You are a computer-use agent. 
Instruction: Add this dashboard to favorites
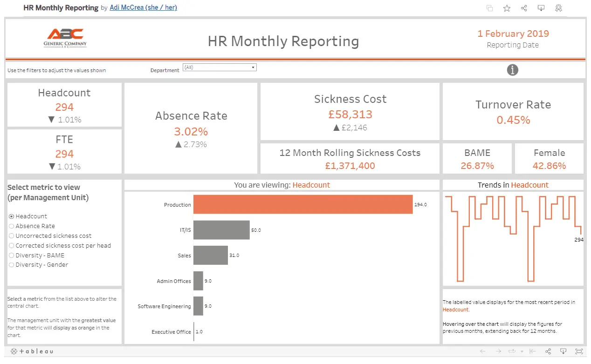pyautogui.click(x=507, y=8)
